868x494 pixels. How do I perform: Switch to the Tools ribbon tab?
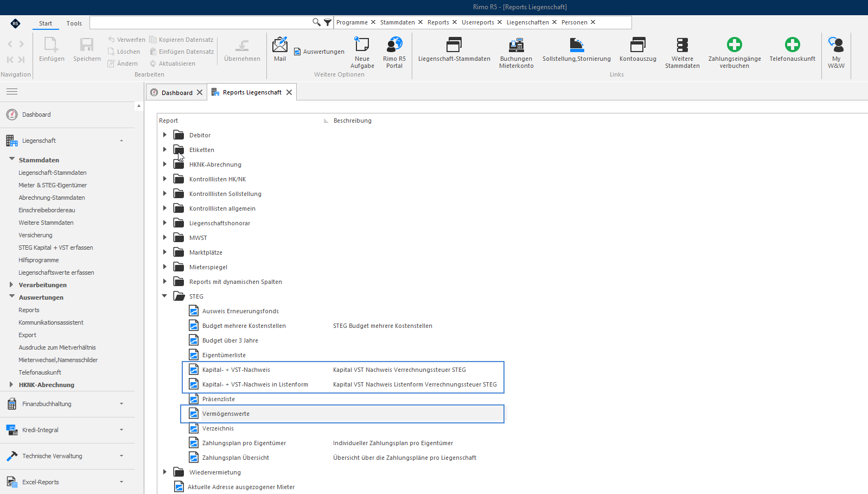pos(74,23)
